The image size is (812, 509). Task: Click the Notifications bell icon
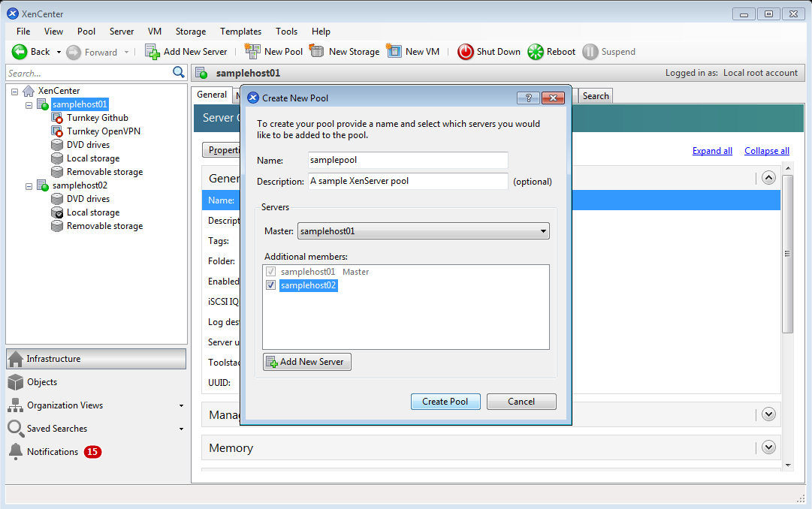coord(15,452)
